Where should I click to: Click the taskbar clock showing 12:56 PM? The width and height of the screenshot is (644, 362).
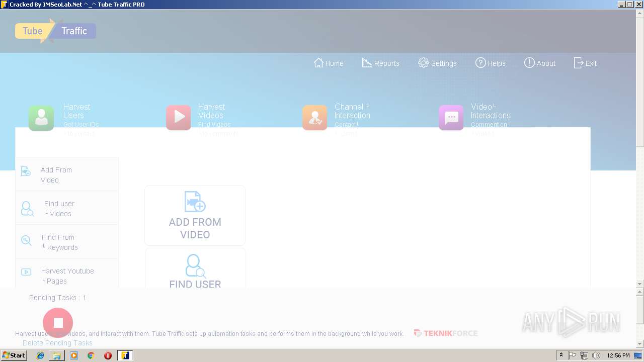(618, 355)
